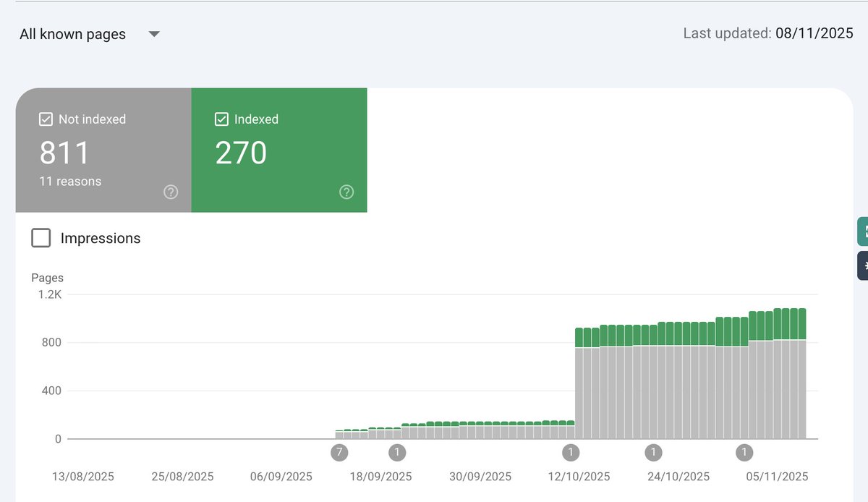Screen dimensions: 868x502
Task: Click the '11 reasons' text
Action: point(70,182)
